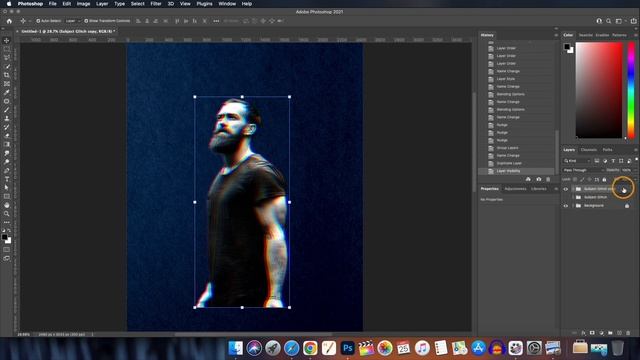Delete layer with Layers panel trash

pyautogui.click(x=628, y=333)
